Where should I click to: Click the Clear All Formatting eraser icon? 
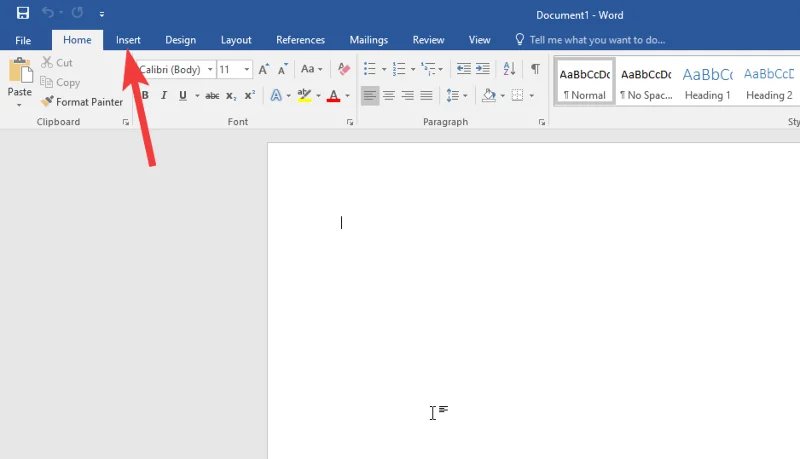[344, 69]
